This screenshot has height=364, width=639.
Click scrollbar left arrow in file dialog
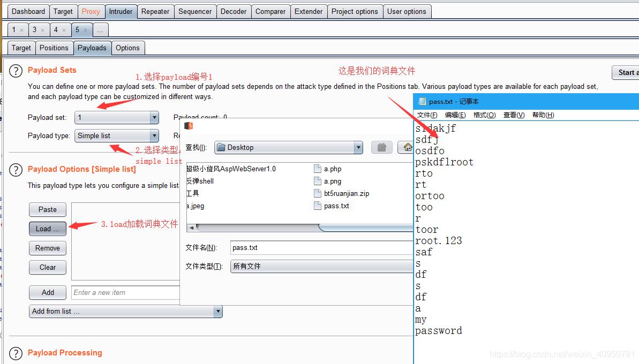click(191, 227)
